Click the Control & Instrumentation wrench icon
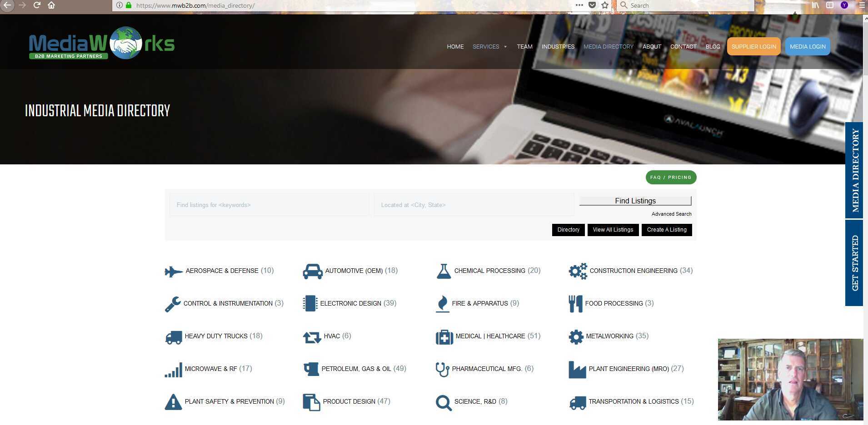 click(x=173, y=304)
